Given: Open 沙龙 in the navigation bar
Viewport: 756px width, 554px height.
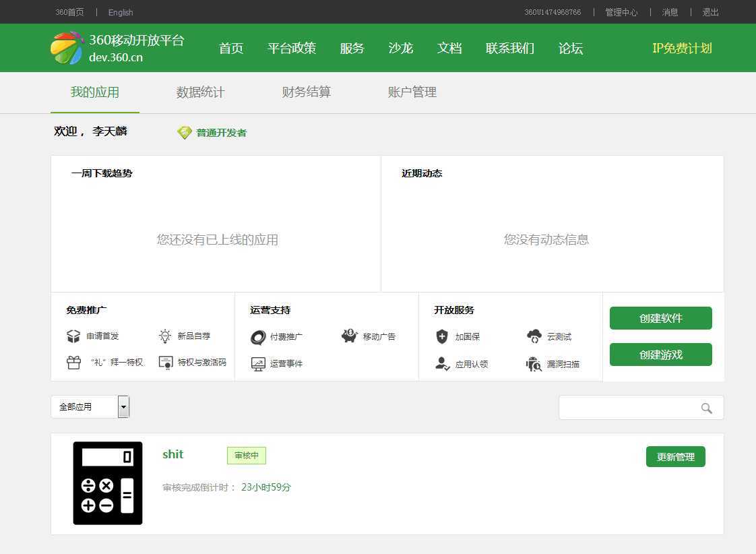Looking at the screenshot, I should tap(401, 49).
